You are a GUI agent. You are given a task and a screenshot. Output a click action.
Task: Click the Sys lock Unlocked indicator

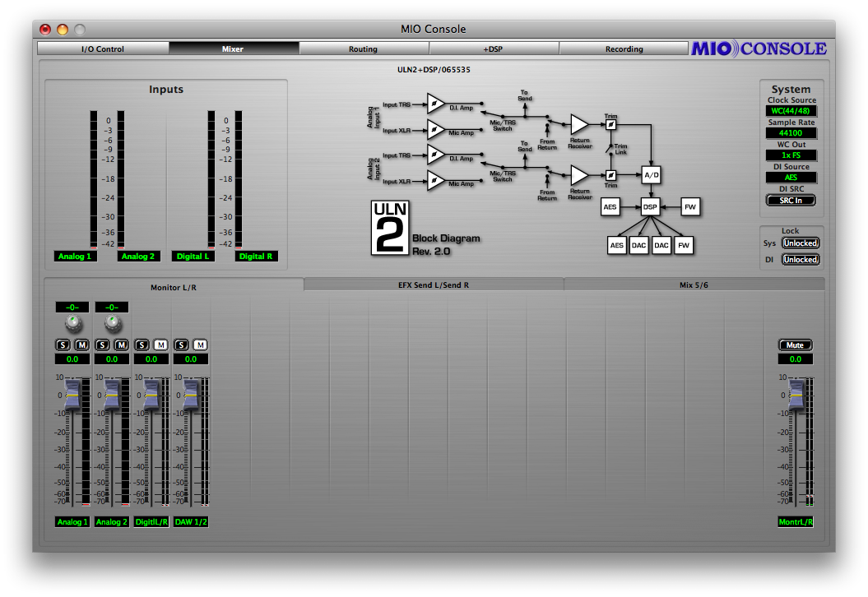pos(801,243)
